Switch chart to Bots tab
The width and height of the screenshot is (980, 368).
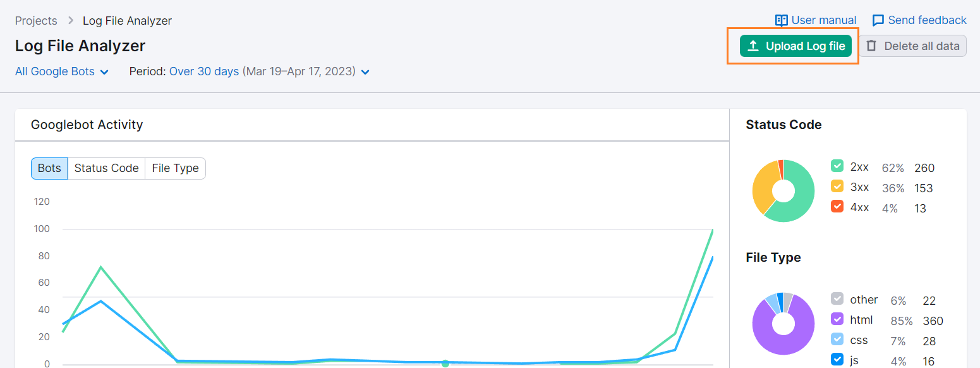(49, 168)
